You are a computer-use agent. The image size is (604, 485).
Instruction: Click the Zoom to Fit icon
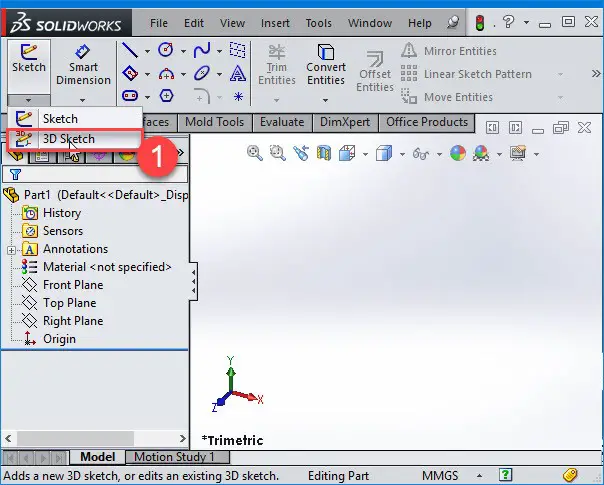(255, 153)
